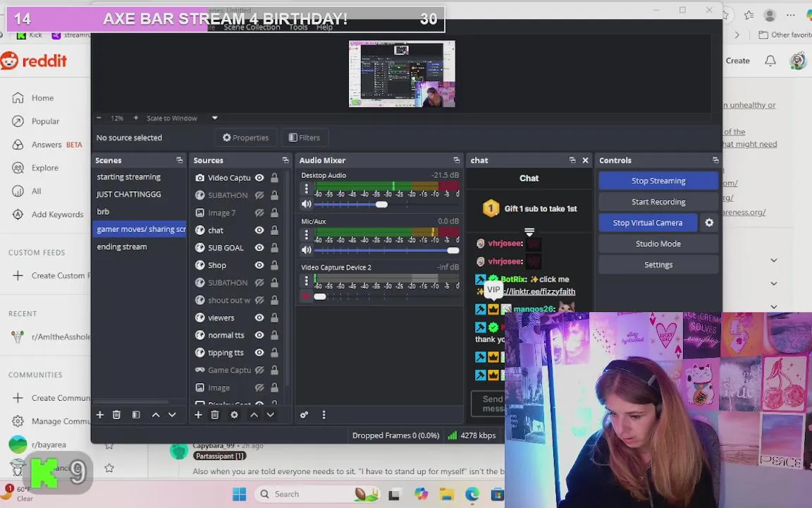Hide the Shop source
This screenshot has width=812, height=508.
click(x=259, y=265)
